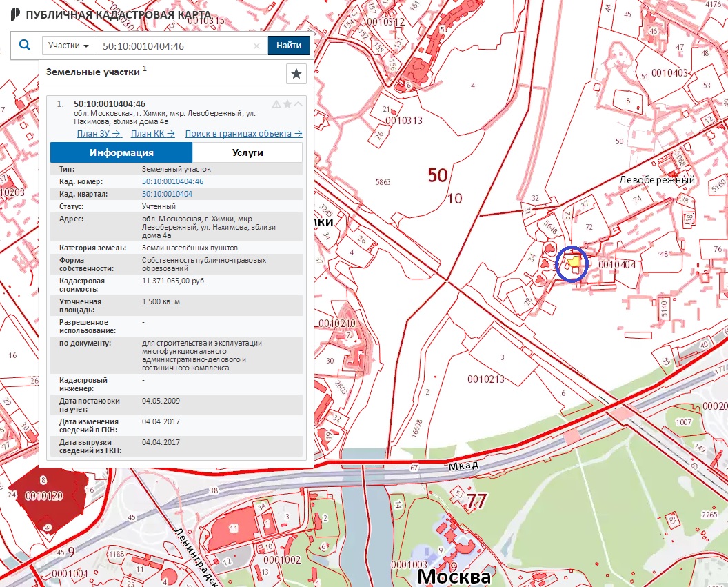Viewport: 728px width, 587px height.
Task: Collapse the parcel result card chevron
Action: 299,104
